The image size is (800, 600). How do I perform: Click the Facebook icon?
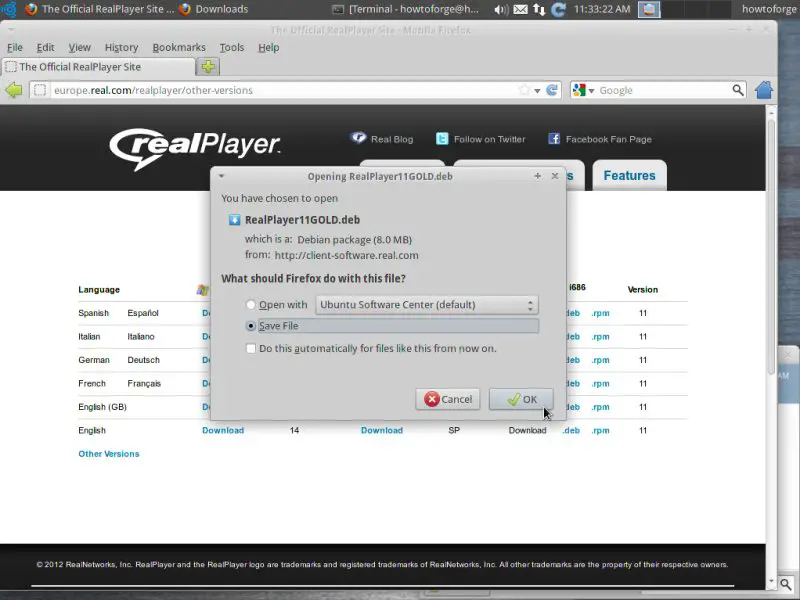[554, 139]
